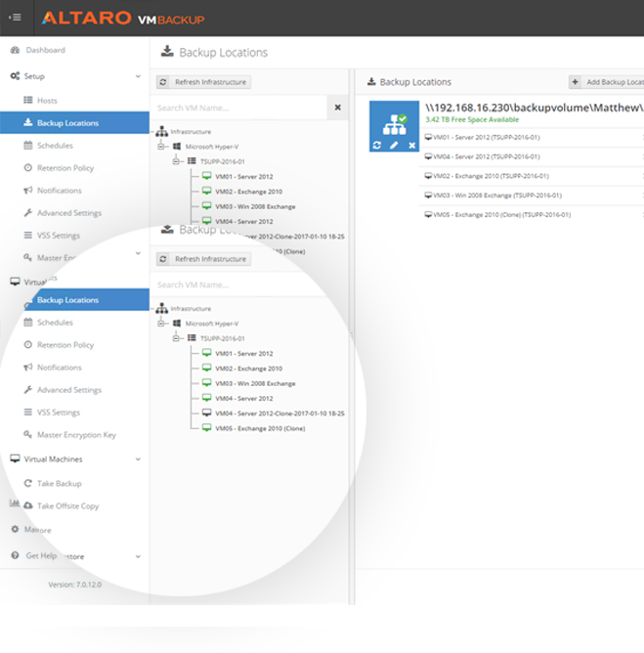This screenshot has height=653, width=644.
Task: Click the Dashboard gauge icon
Action: coord(15,50)
